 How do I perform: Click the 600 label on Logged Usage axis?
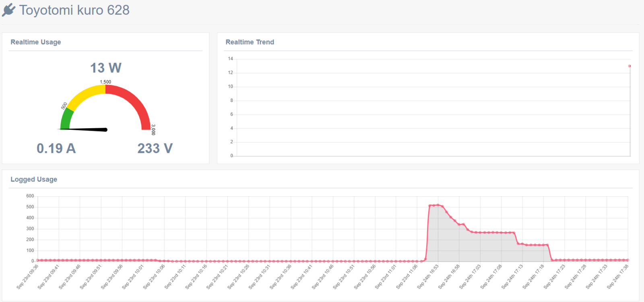click(30, 196)
